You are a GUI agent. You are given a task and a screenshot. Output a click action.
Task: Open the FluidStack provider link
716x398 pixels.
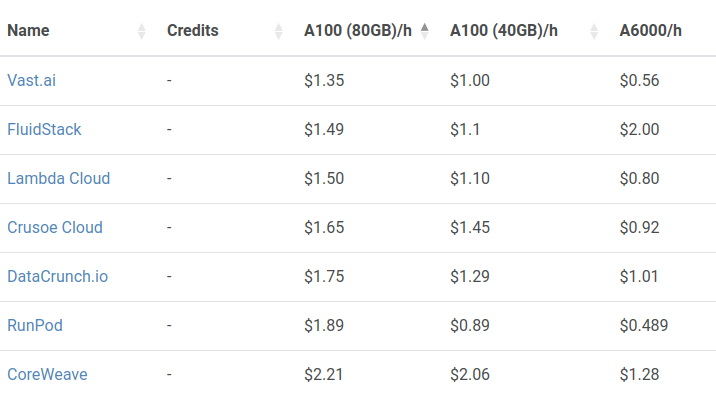(44, 130)
